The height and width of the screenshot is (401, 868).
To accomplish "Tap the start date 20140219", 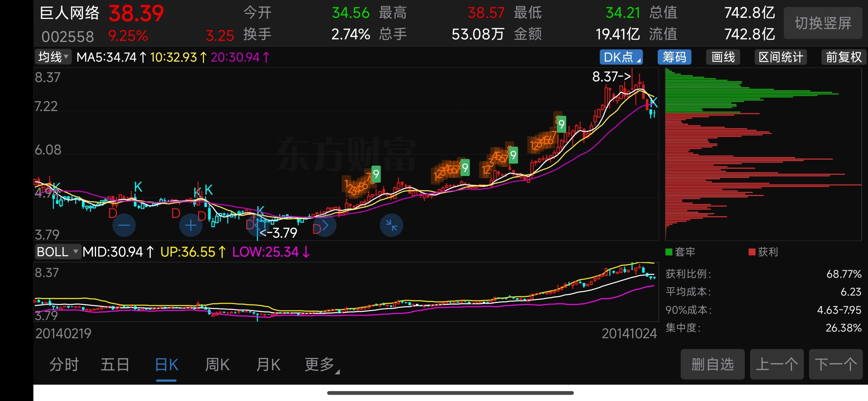I will 63,333.
